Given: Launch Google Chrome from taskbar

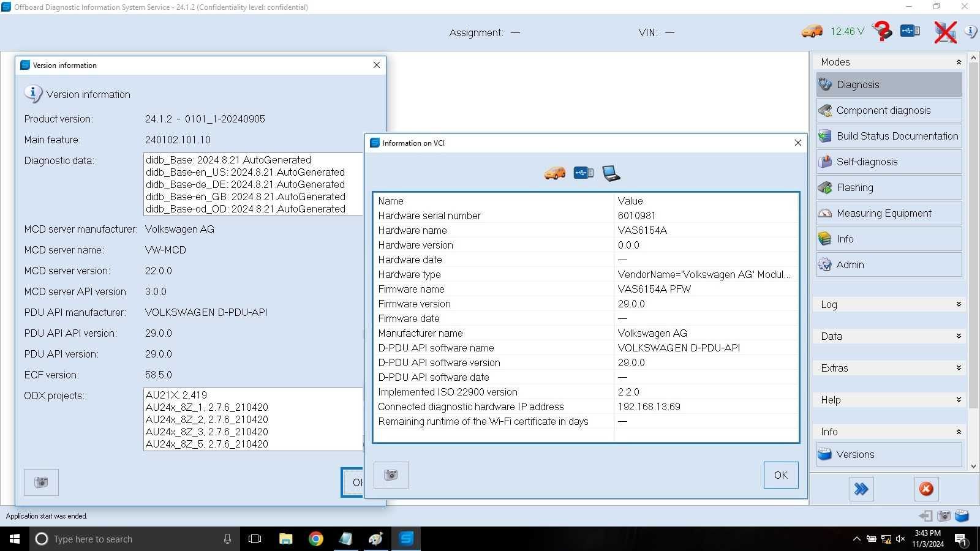Looking at the screenshot, I should (x=315, y=539).
